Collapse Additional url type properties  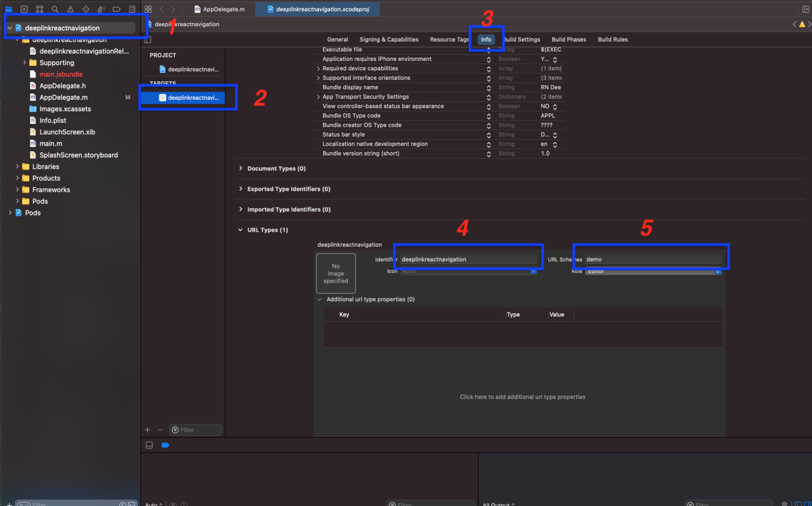pos(320,300)
